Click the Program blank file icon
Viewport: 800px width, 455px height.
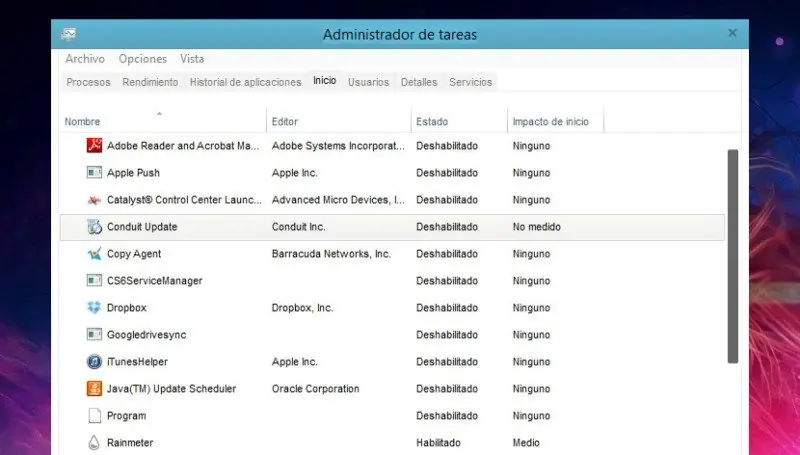tap(94, 416)
